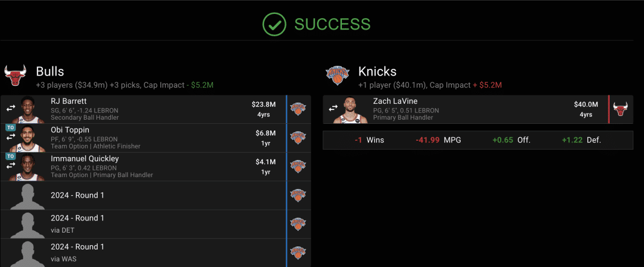
Task: Click the Bulls team logo in header
Action: pyautogui.click(x=16, y=76)
